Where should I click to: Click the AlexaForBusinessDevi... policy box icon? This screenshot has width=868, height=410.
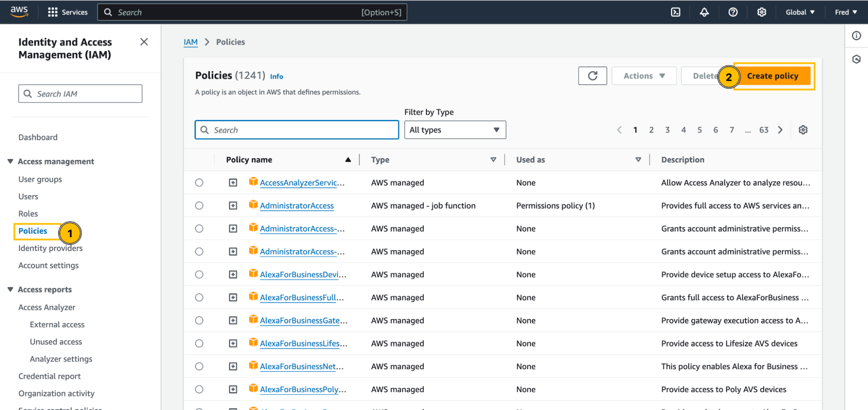(x=253, y=273)
